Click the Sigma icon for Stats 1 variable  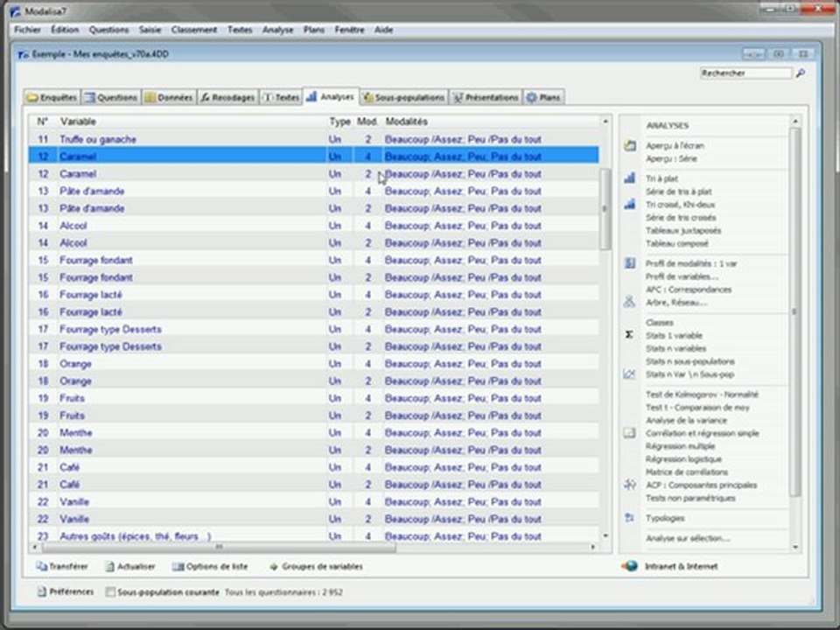click(629, 335)
